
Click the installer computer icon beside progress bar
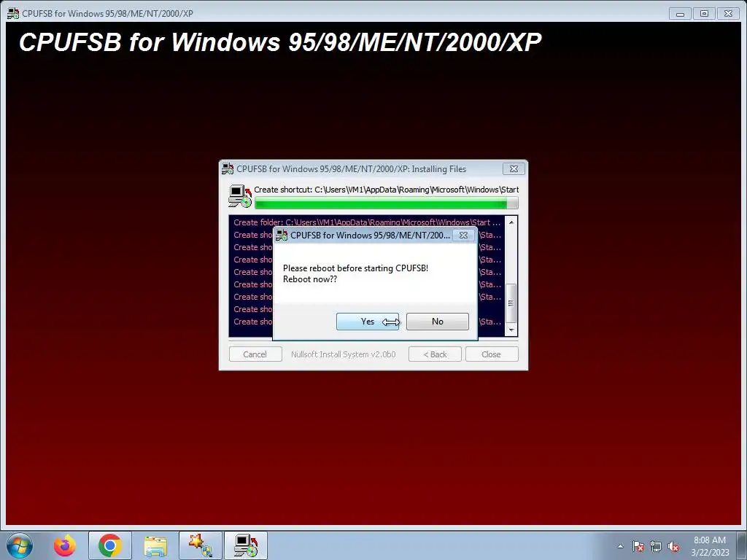tap(240, 196)
